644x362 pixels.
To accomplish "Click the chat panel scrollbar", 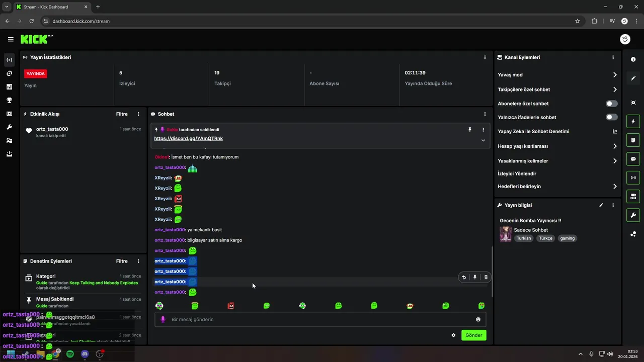I will point(492,273).
